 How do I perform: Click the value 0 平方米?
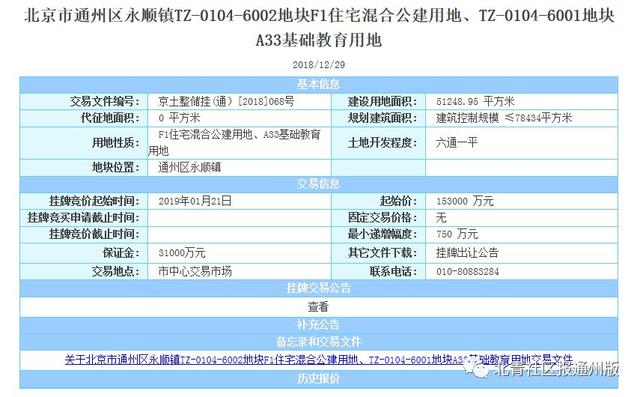[179, 118]
